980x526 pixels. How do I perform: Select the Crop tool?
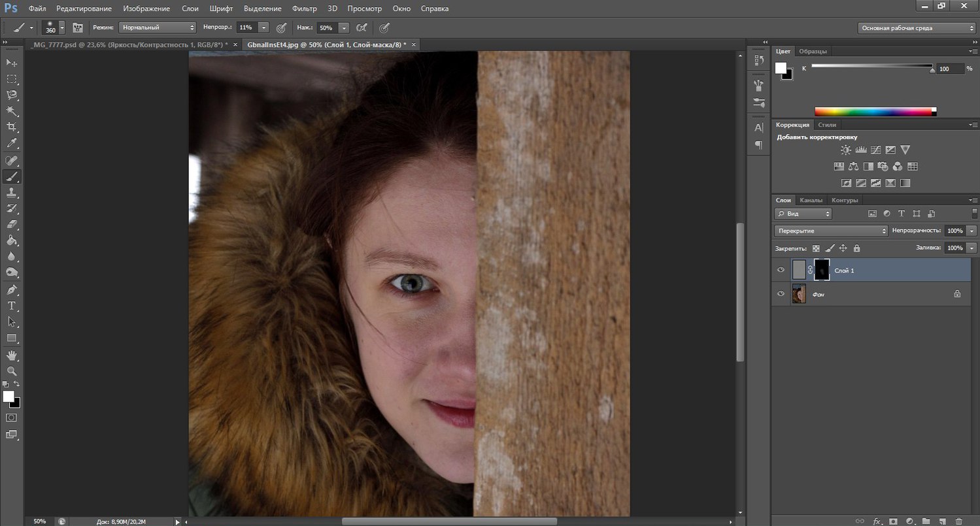pyautogui.click(x=12, y=127)
